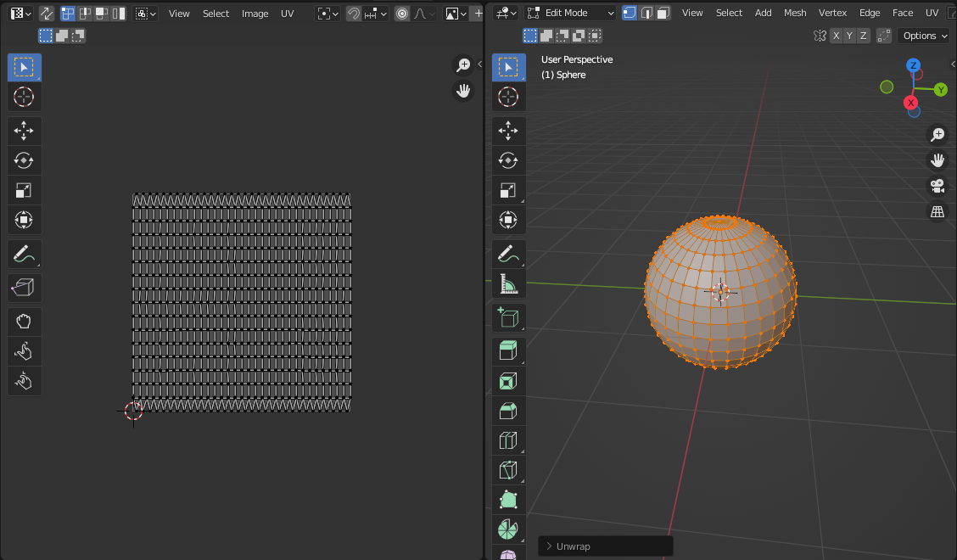Open the Image menu in UV editor
This screenshot has height=560, width=957.
(x=255, y=14)
